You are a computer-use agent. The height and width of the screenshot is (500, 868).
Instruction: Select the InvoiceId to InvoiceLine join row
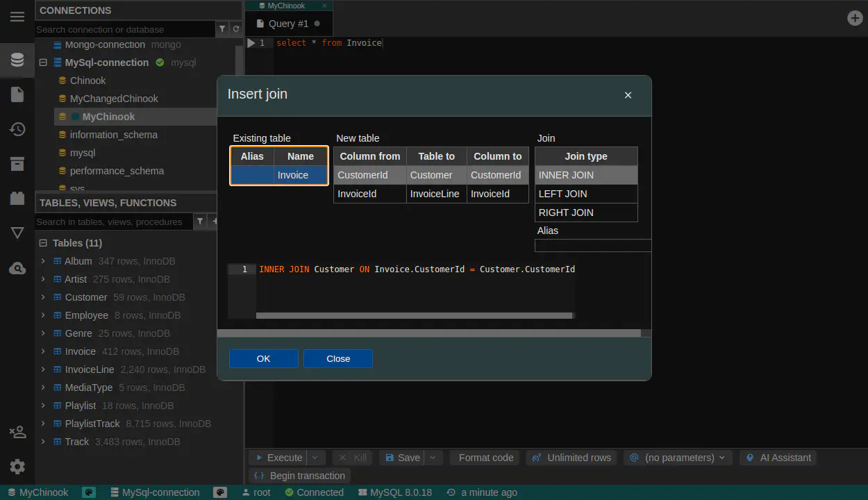click(x=431, y=194)
